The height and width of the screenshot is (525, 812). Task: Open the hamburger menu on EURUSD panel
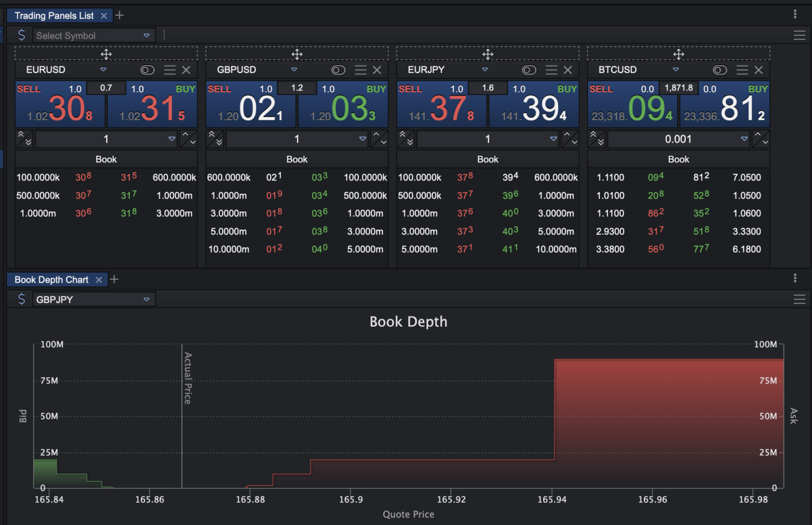(170, 70)
